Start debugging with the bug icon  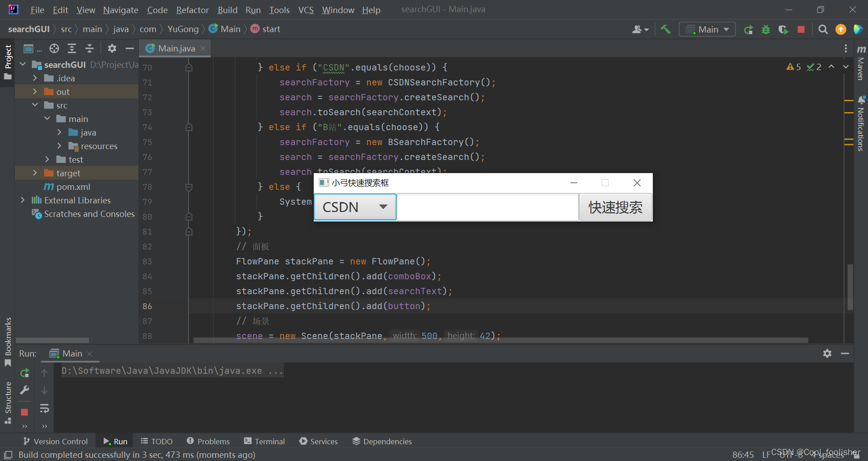coord(766,29)
